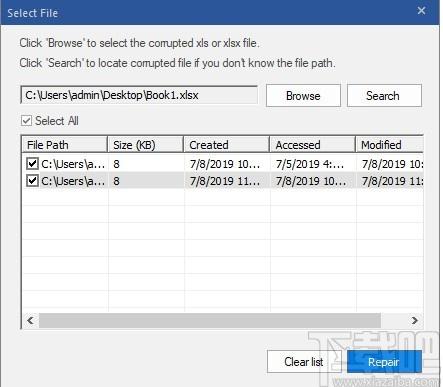Click the Search button
The width and height of the screenshot is (443, 387).
click(x=384, y=96)
